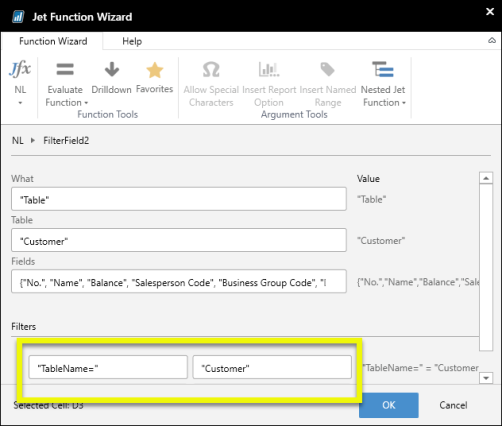
Task: Click the Nested Jet Function icon
Action: [x=383, y=69]
